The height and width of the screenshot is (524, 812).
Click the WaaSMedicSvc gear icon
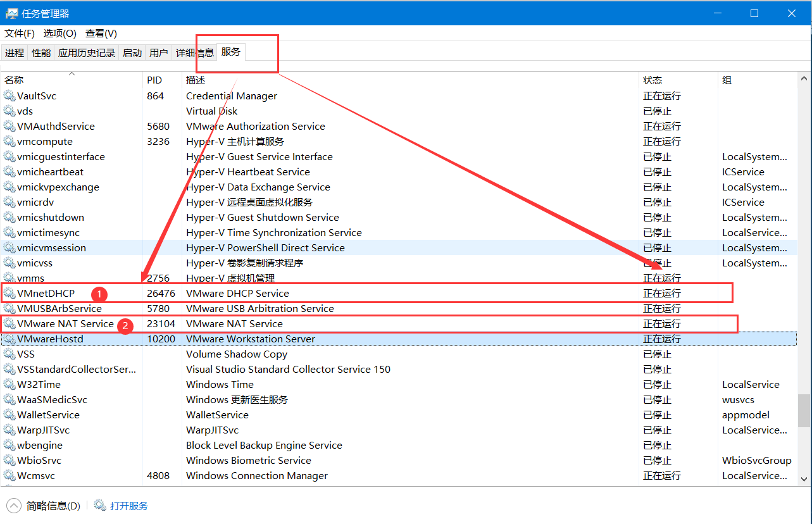click(x=9, y=400)
